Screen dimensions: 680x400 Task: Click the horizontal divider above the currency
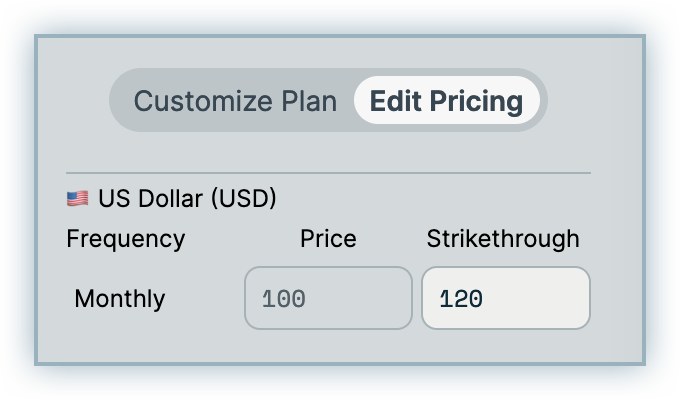[x=328, y=173]
